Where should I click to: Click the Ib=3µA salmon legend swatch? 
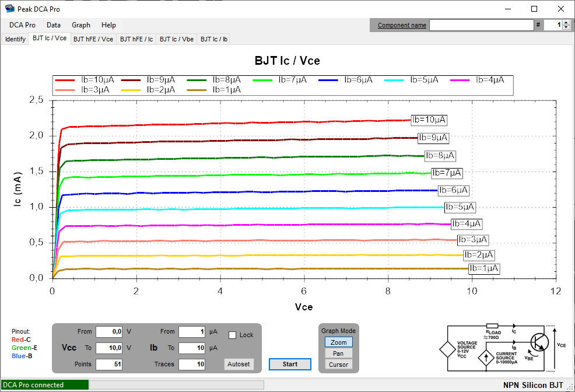coord(65,90)
